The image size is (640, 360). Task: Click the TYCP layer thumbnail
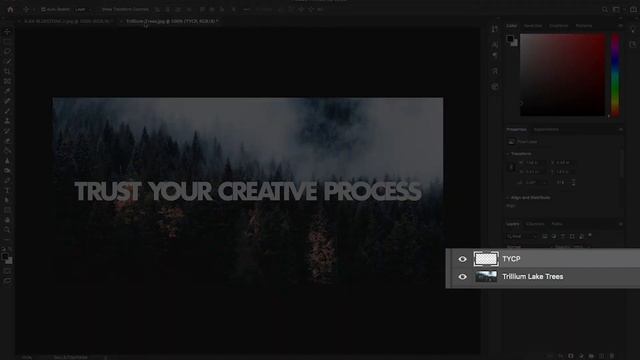(x=486, y=259)
